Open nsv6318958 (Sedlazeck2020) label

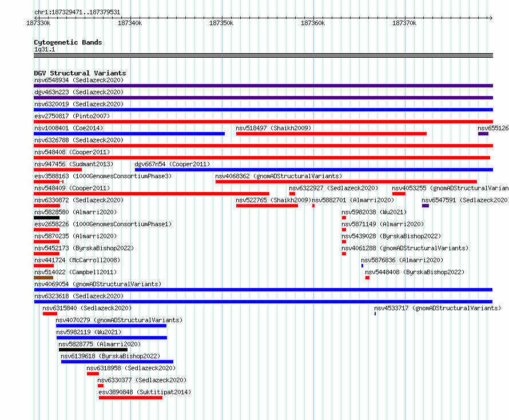tap(131, 368)
